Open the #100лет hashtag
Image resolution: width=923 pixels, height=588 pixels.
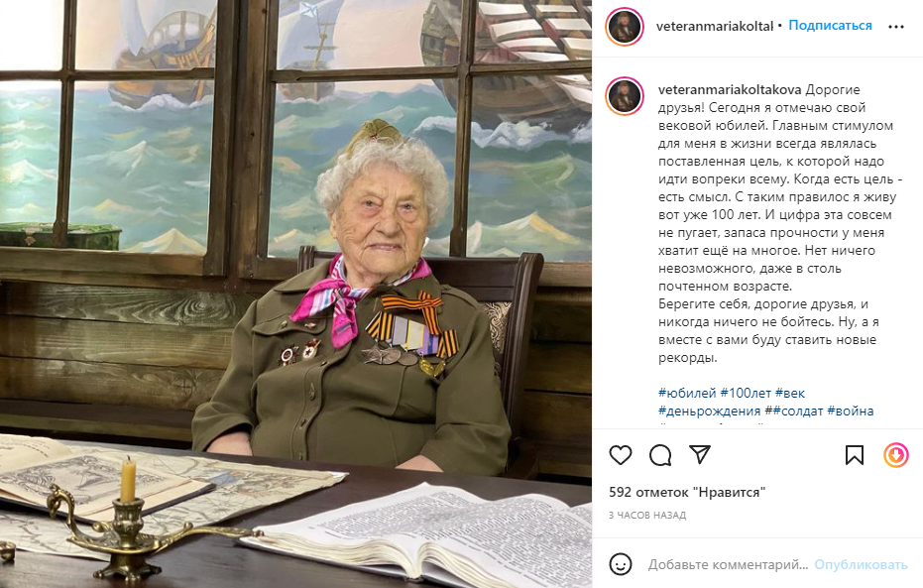tap(746, 393)
